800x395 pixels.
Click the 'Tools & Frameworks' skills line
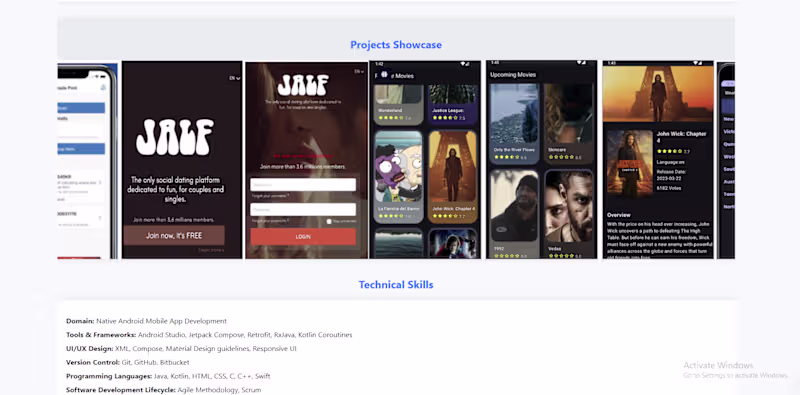[x=209, y=335]
